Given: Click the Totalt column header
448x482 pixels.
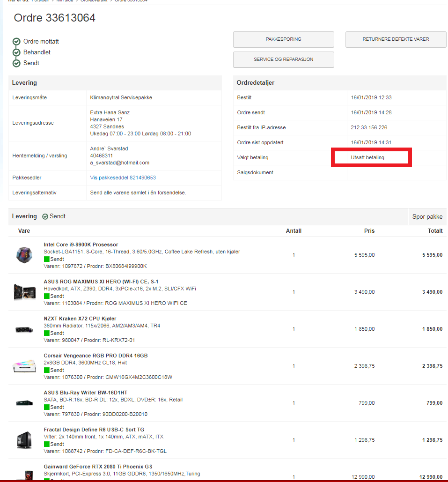Looking at the screenshot, I should coord(435,231).
